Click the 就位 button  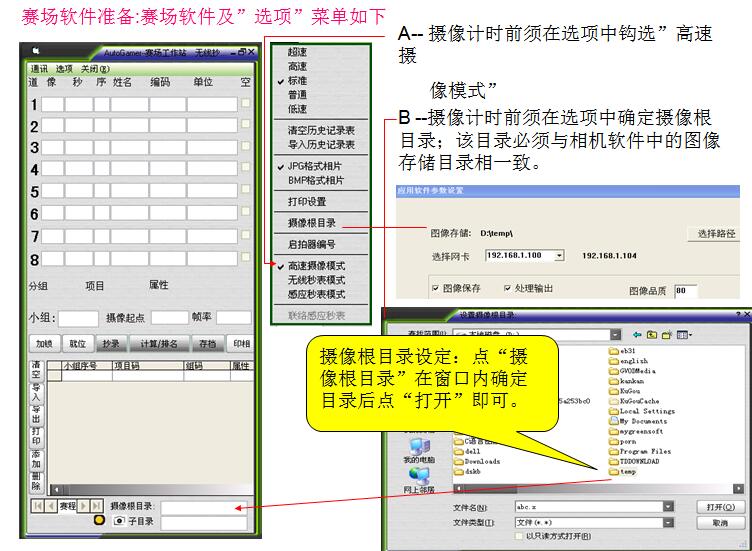click(77, 343)
